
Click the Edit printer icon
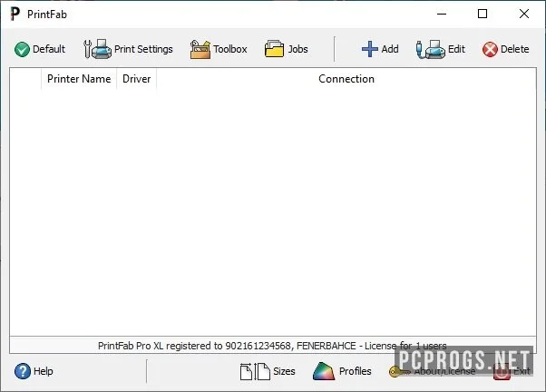click(431, 49)
